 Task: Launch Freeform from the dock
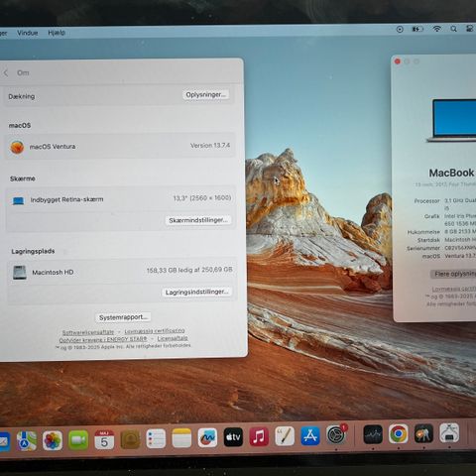[x=207, y=438]
